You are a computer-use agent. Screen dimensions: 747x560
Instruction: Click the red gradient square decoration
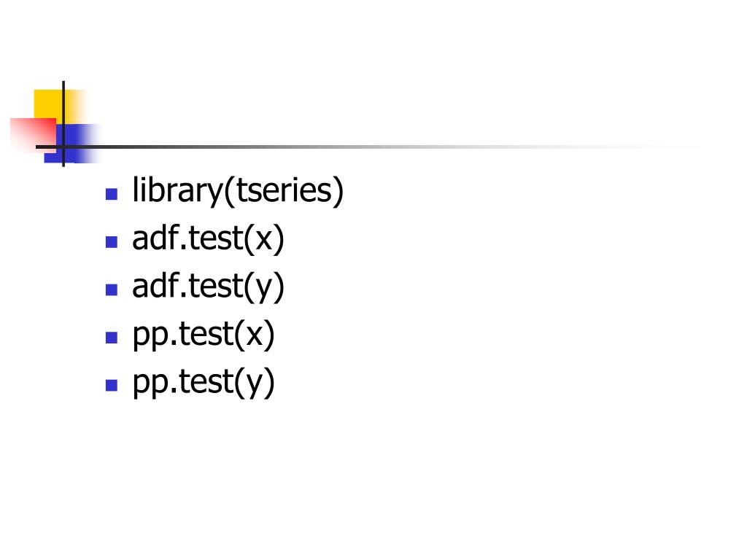(x=34, y=134)
